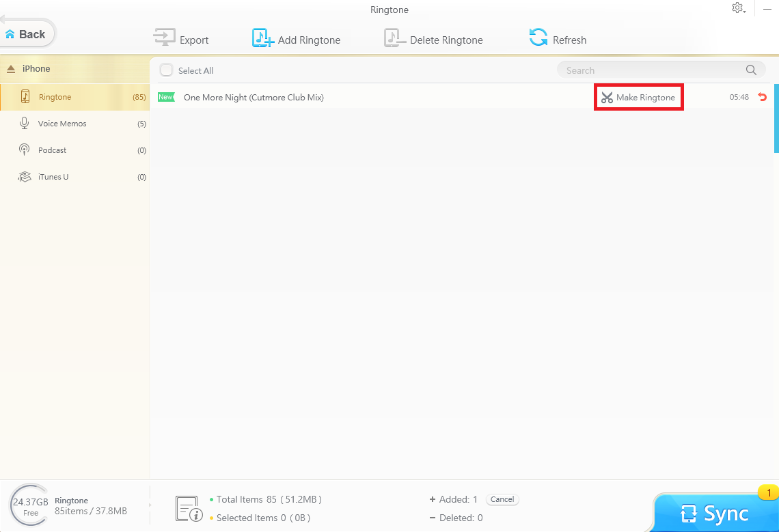Toggle the Select All checkbox
The width and height of the screenshot is (779, 532).
tap(166, 70)
